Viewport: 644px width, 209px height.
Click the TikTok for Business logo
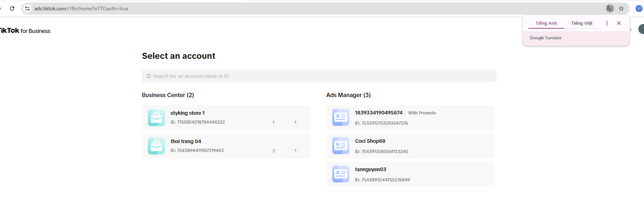point(25,31)
